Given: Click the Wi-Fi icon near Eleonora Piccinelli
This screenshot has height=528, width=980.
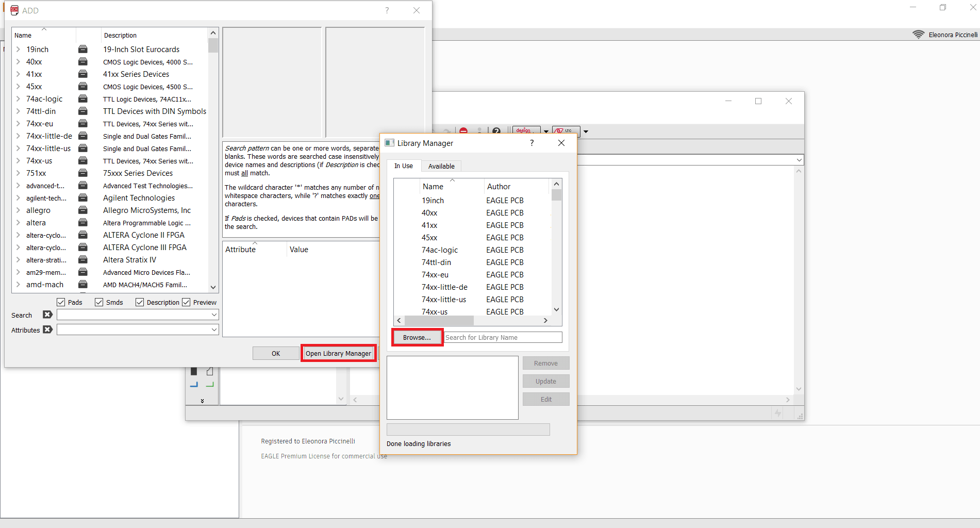Looking at the screenshot, I should [918, 35].
